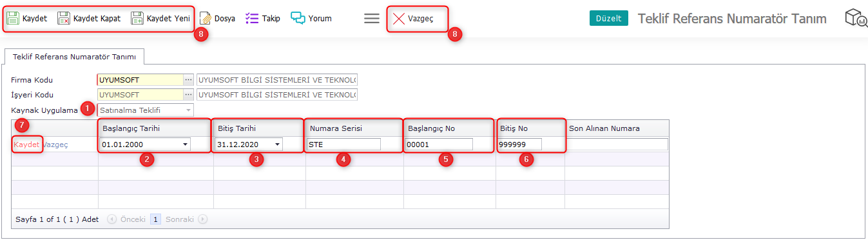Image resolution: width=868 pixels, height=240 pixels.
Task: Open Yorum comments icon
Action: tap(298, 18)
